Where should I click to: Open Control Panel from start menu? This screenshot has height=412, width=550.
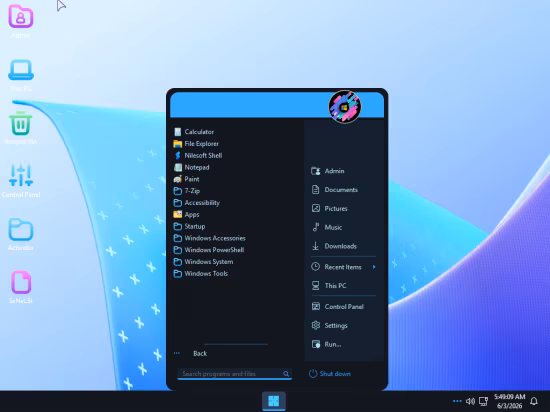(x=337, y=306)
